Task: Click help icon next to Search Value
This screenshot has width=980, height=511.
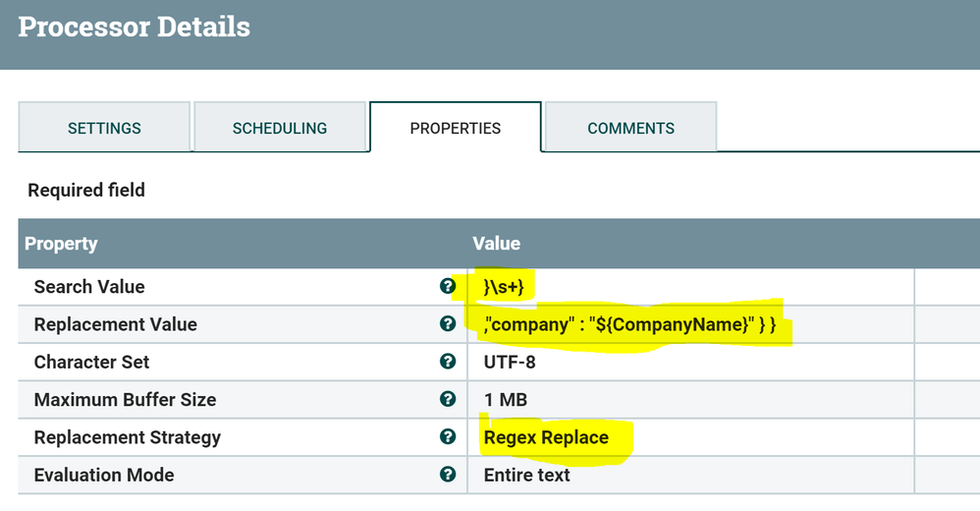Action: pyautogui.click(x=448, y=287)
